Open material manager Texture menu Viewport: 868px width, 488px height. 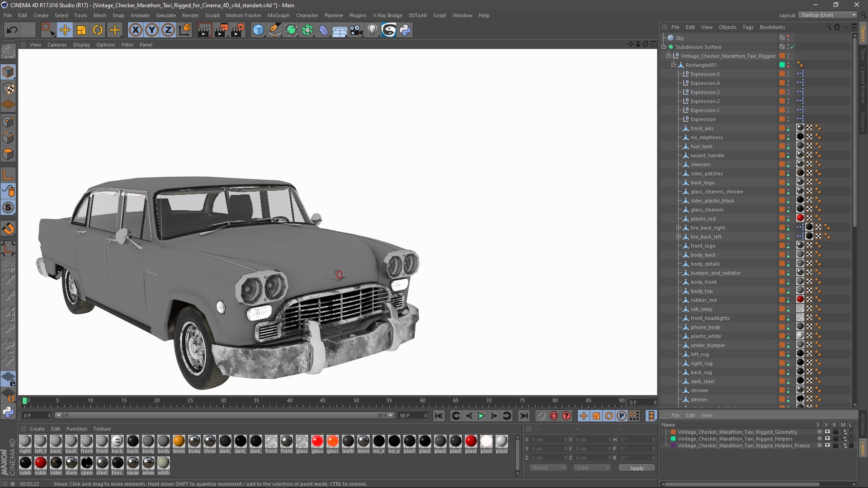click(102, 429)
